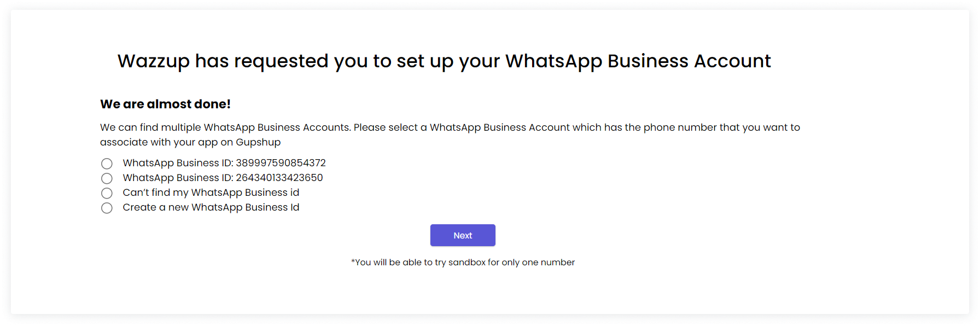Click the Next button
This screenshot has width=980, height=326.
tap(463, 235)
